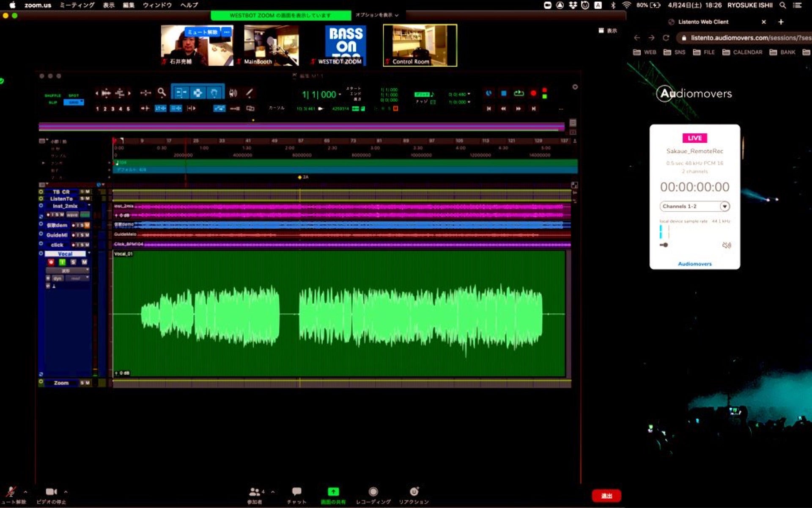Screen dimensions: 812x508
Task: Open Zoom Chat panel
Action: [x=296, y=495]
